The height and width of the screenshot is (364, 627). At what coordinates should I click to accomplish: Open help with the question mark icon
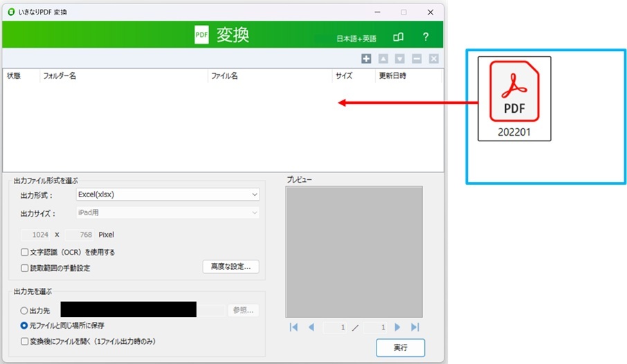click(x=426, y=37)
